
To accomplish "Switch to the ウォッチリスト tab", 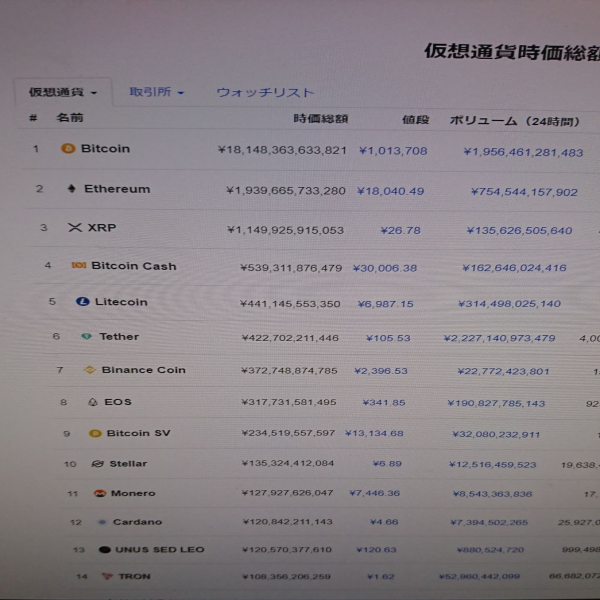I will (265, 93).
